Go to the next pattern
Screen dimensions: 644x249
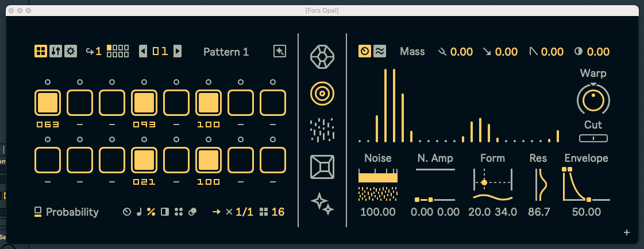[178, 51]
